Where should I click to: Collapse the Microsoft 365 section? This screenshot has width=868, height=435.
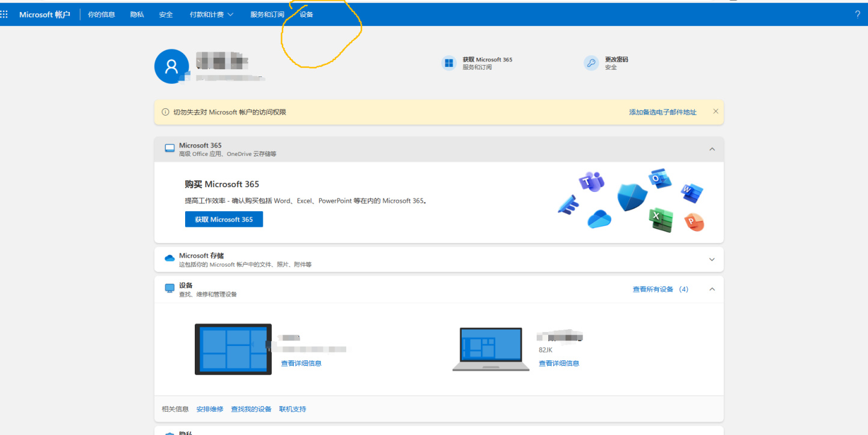tap(712, 149)
